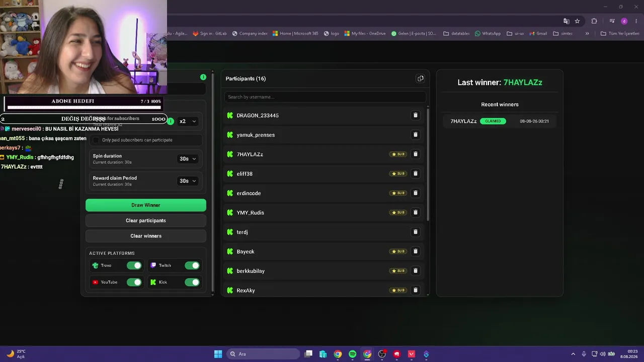Delete RexAky from participants
The image size is (644, 362).
[415, 290]
